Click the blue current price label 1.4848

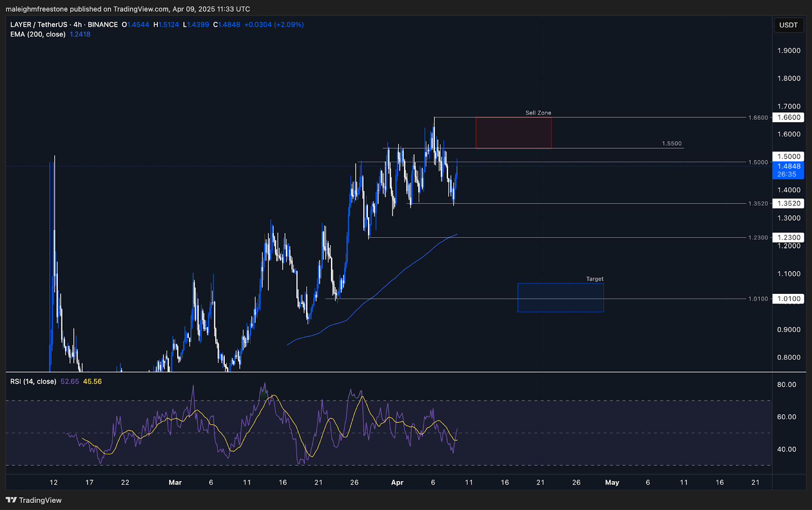click(x=788, y=166)
